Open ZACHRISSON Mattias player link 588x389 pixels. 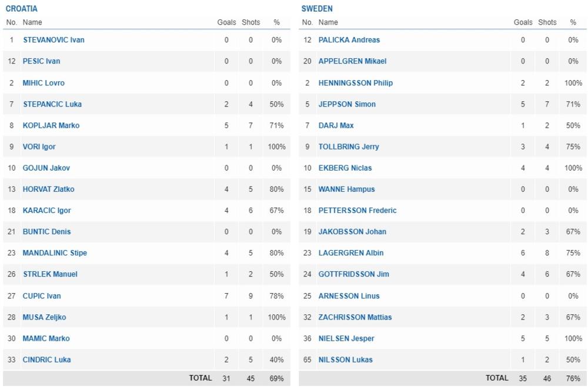(355, 317)
